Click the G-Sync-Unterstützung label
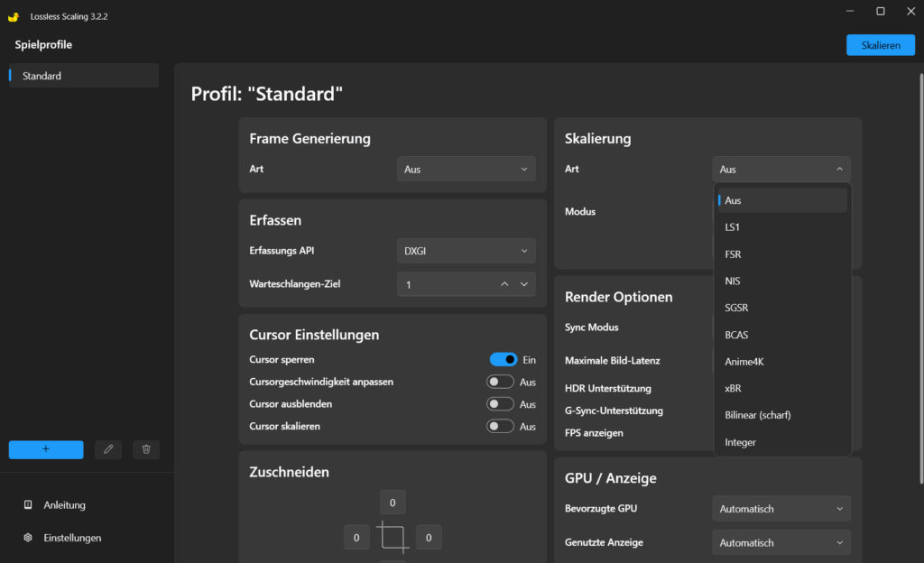924x563 pixels. pyautogui.click(x=614, y=411)
